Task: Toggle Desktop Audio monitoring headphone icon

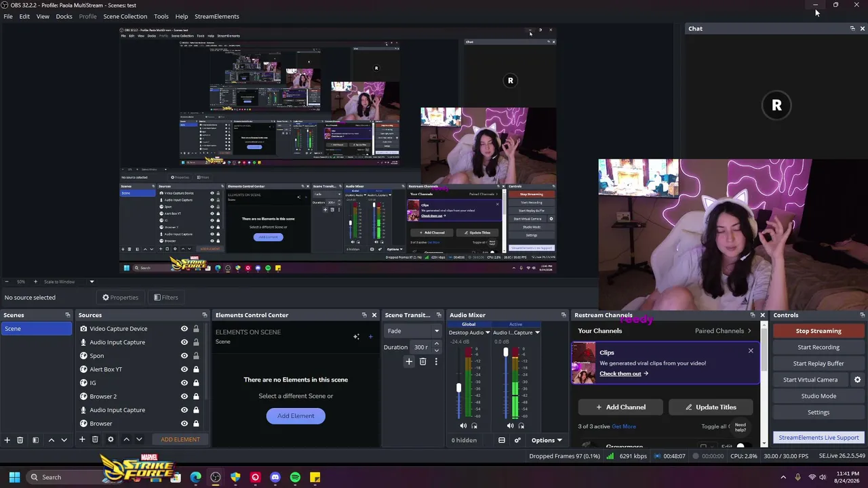Action: [474, 426]
